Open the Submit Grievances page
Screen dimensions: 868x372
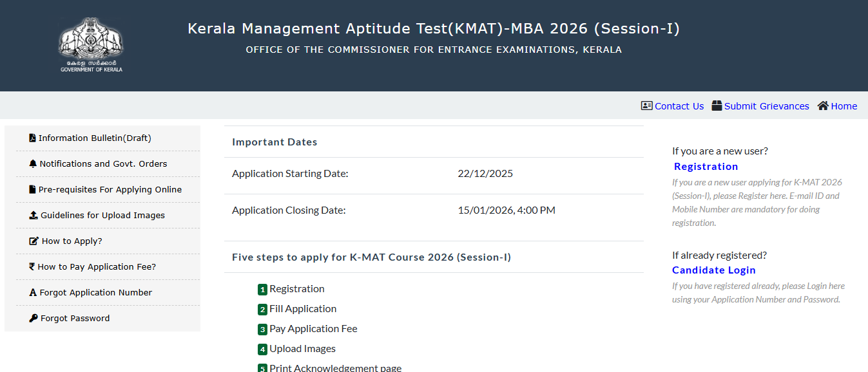click(x=766, y=106)
